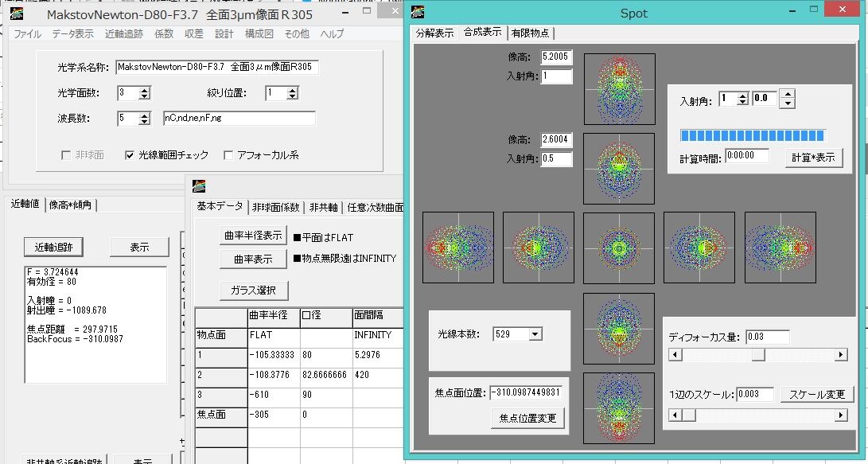Click up arrow of 絞り位置 spinner
Screen dimensions: 868x464
point(293,90)
